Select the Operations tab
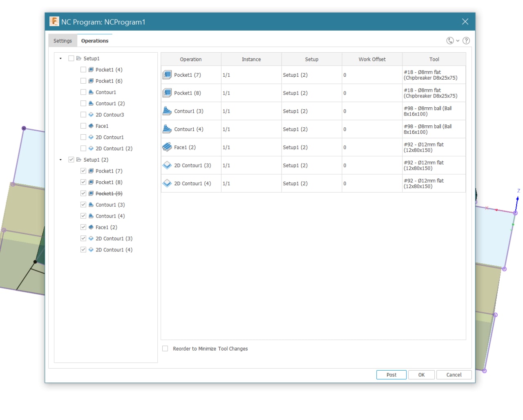The image size is (523, 420). 95,41
